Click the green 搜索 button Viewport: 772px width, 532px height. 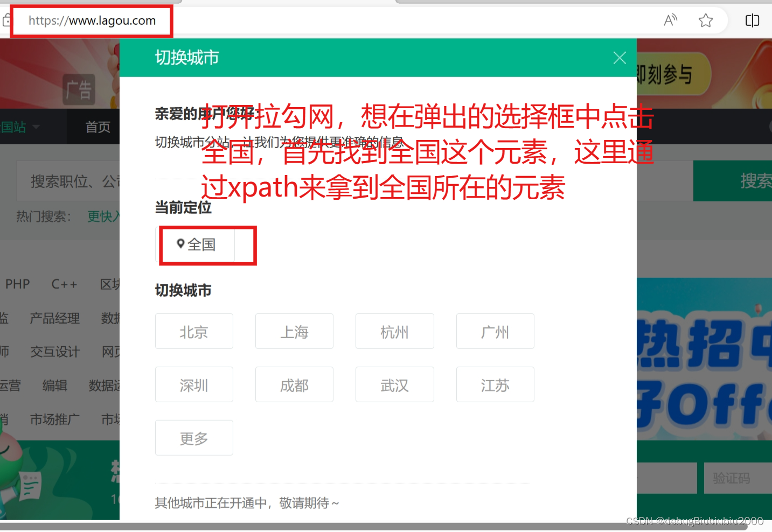[733, 181]
